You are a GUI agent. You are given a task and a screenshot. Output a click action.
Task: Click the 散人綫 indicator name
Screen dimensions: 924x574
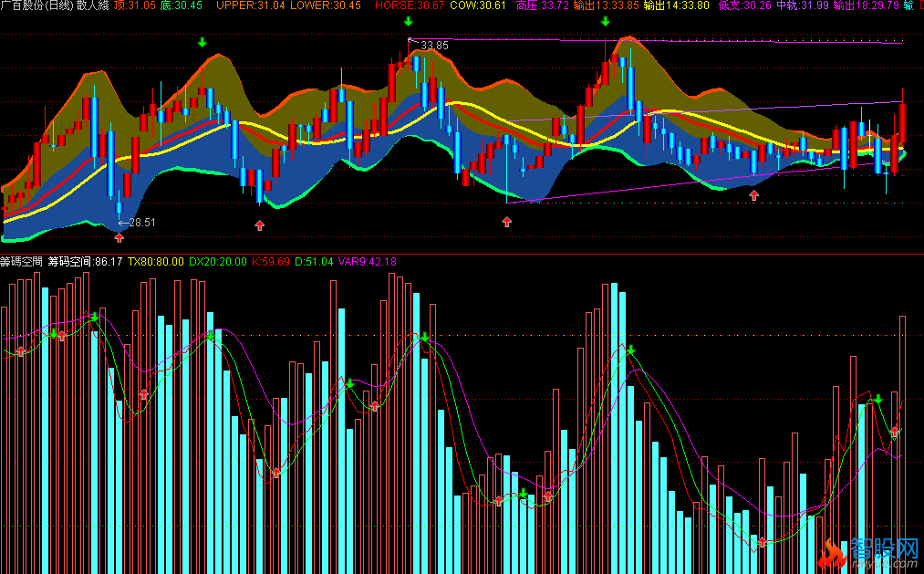click(93, 6)
